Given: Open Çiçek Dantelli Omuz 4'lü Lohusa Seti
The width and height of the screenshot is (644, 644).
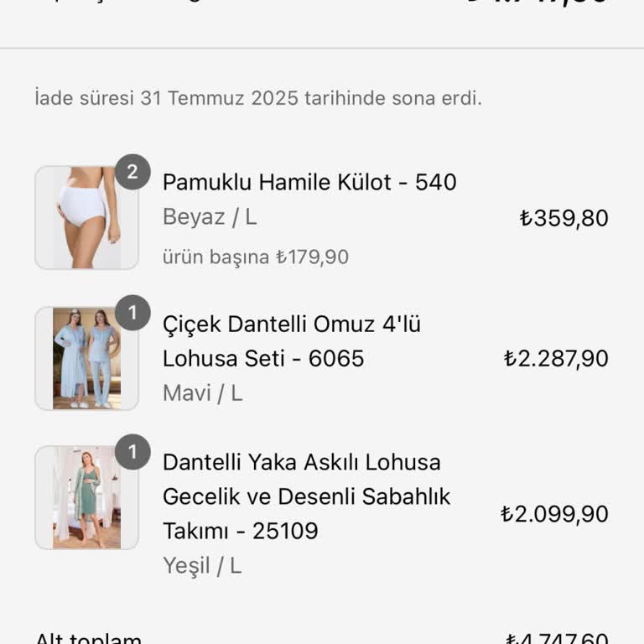Looking at the screenshot, I should pyautogui.click(x=291, y=341).
